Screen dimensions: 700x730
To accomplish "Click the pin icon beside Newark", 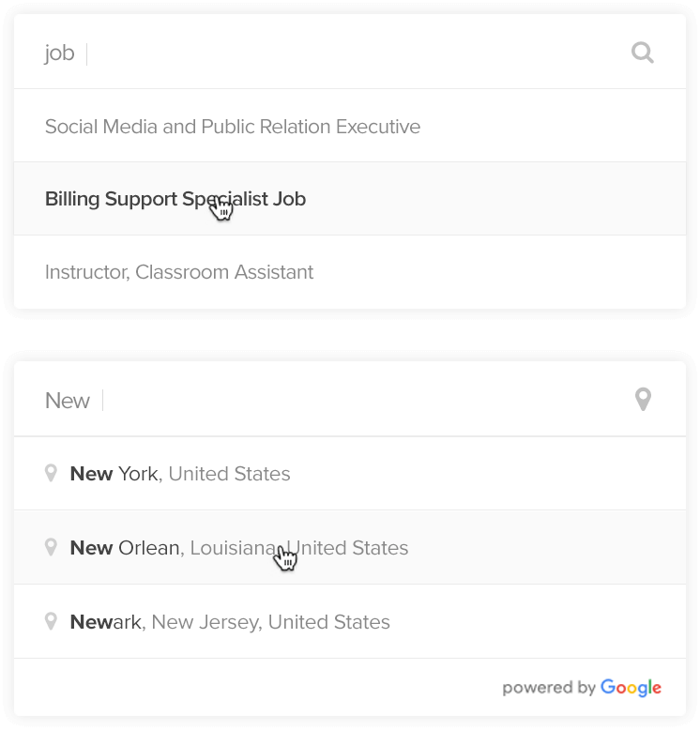I will pyautogui.click(x=52, y=621).
